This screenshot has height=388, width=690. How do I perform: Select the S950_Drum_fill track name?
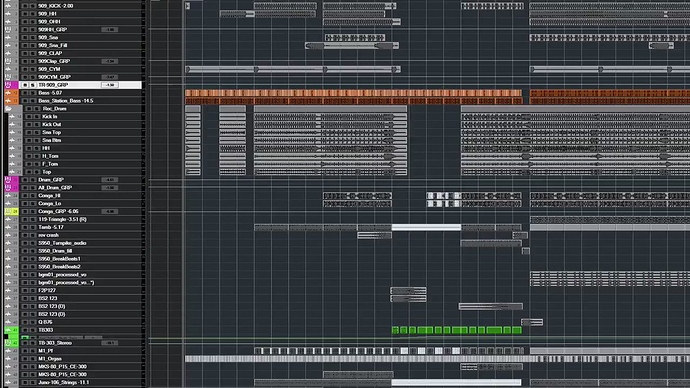pos(55,251)
